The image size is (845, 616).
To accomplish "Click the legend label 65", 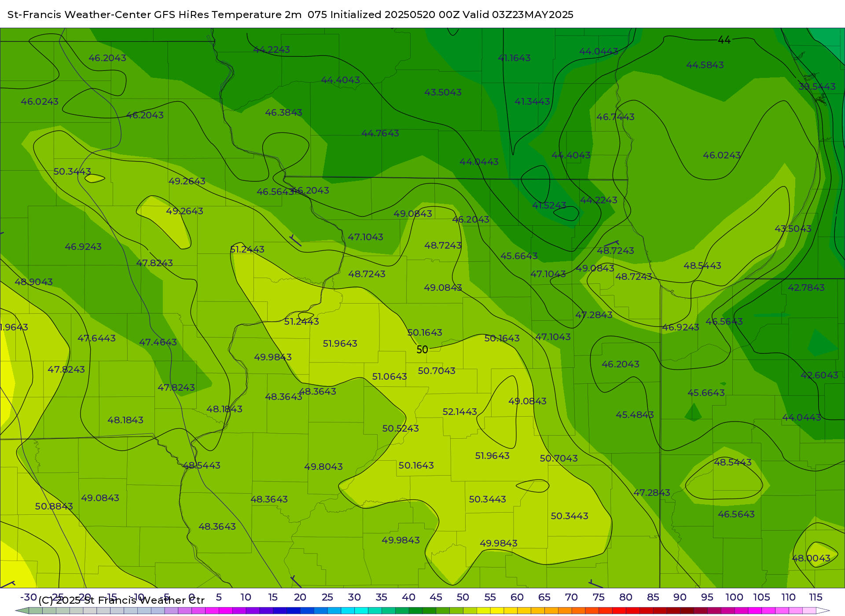I will click(544, 598).
